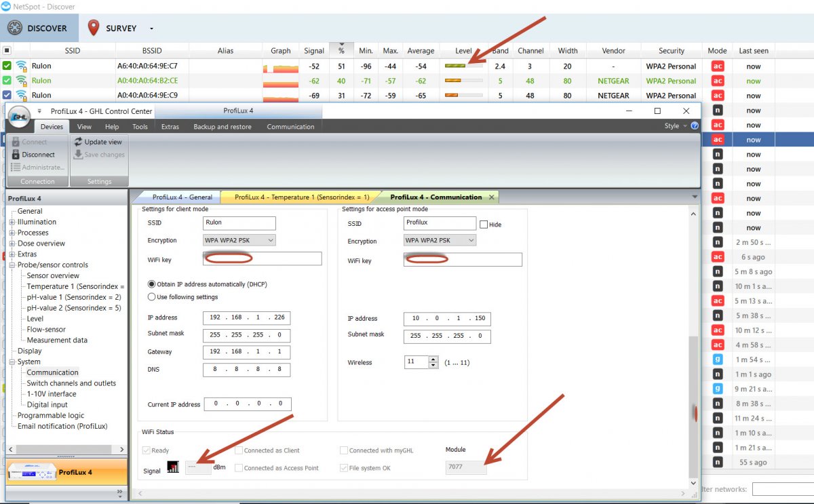This screenshot has width=814, height=504.
Task: Collapse the System tree node
Action: [12, 362]
